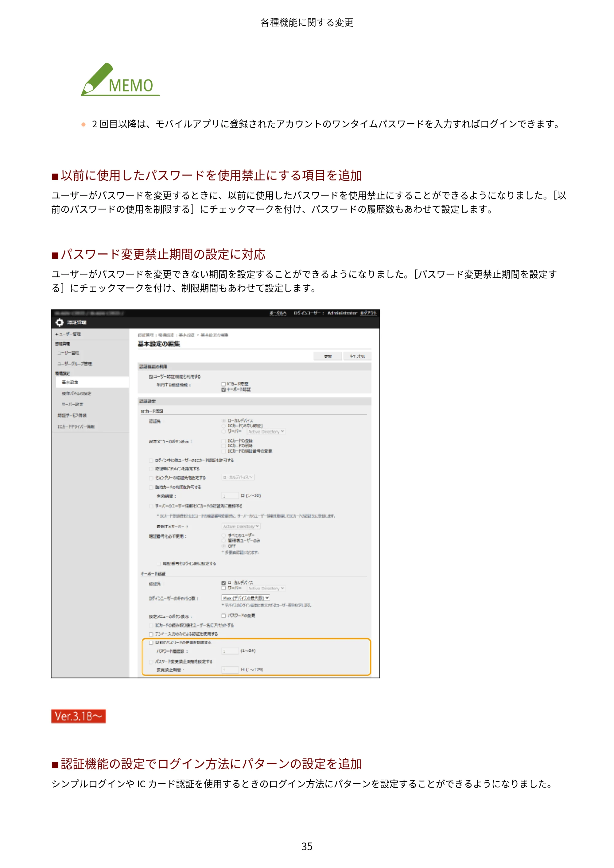Image resolution: width=614 pixels, height=868 pixels.
Task: Click the キャンセル button
Action: pos(357,356)
